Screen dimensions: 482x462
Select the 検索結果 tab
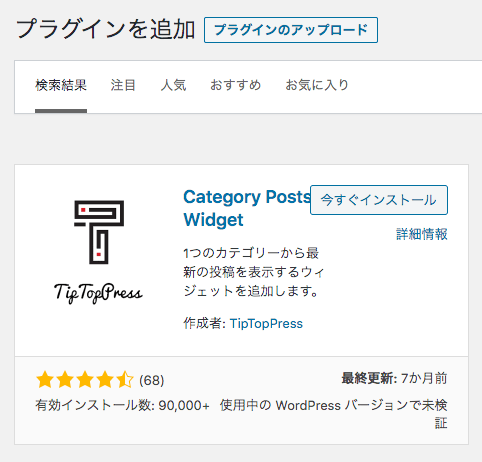coord(61,85)
